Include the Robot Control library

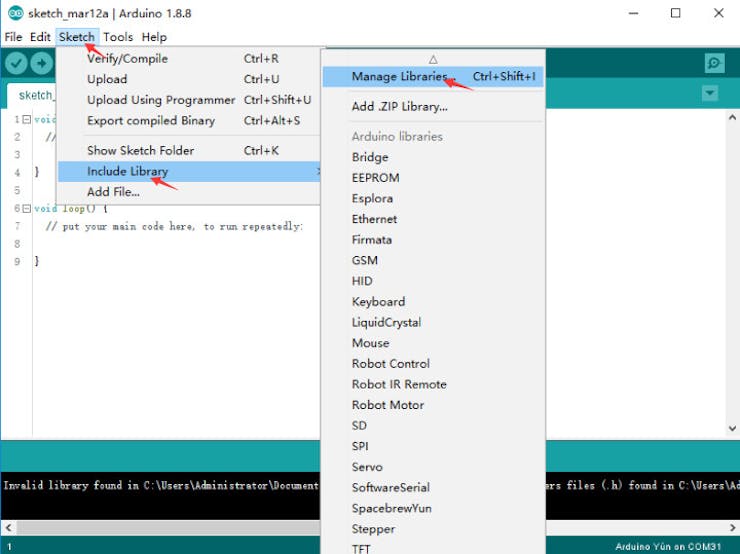433,364
